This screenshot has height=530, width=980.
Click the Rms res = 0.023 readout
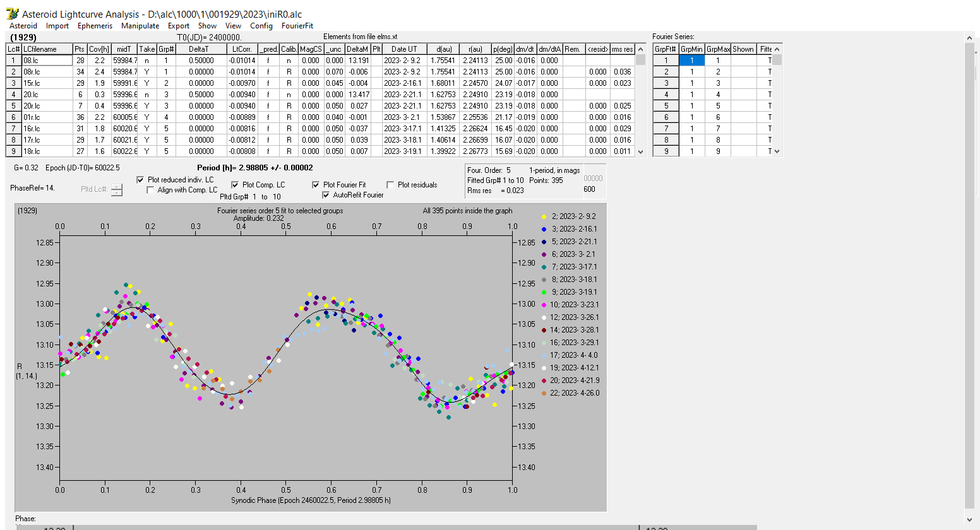pyautogui.click(x=495, y=191)
